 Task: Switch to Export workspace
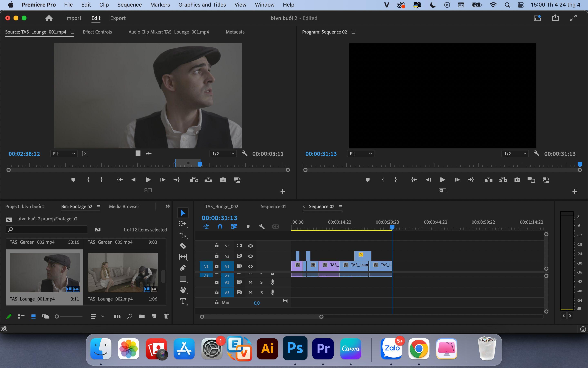click(x=118, y=18)
